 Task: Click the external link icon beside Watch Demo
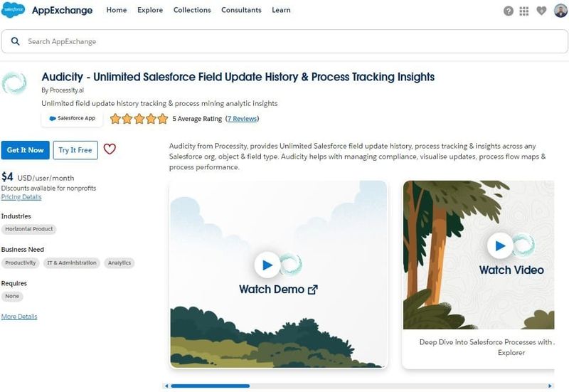pyautogui.click(x=313, y=290)
